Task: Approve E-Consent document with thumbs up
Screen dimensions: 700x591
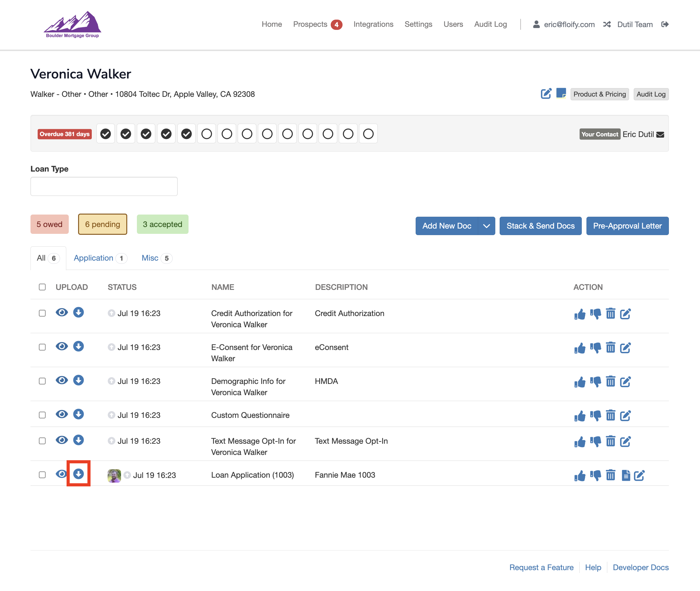Action: tap(580, 348)
